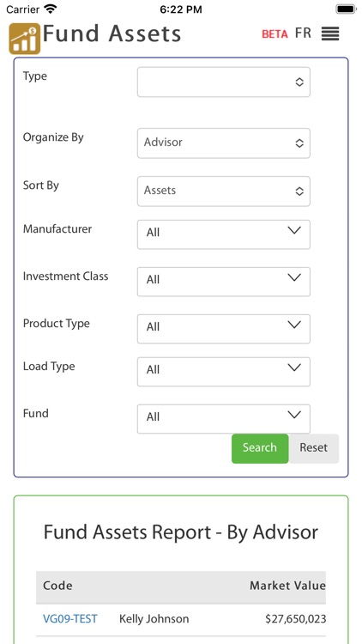The image size is (362, 644).
Task: Tap the battery indicator icon
Action: click(x=346, y=9)
